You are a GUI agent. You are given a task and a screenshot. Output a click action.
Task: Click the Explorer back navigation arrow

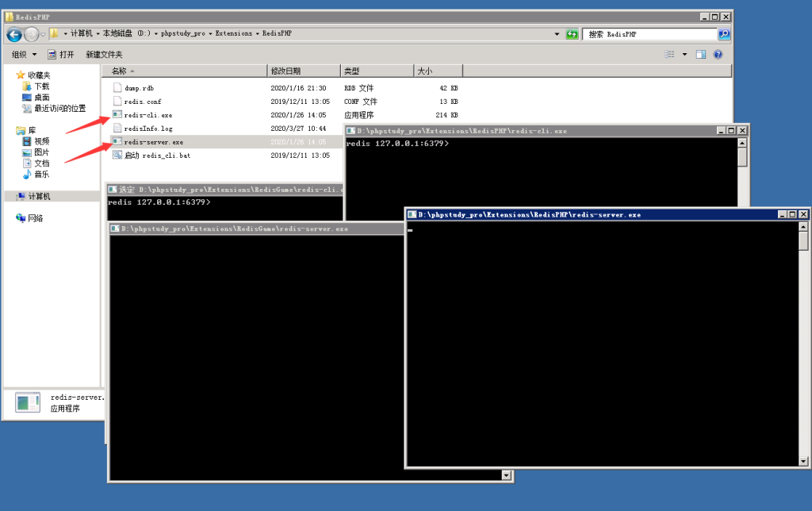(x=13, y=34)
